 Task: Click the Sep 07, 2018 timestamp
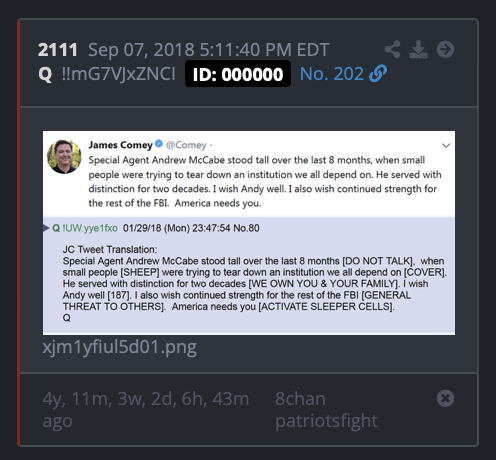[x=209, y=50]
